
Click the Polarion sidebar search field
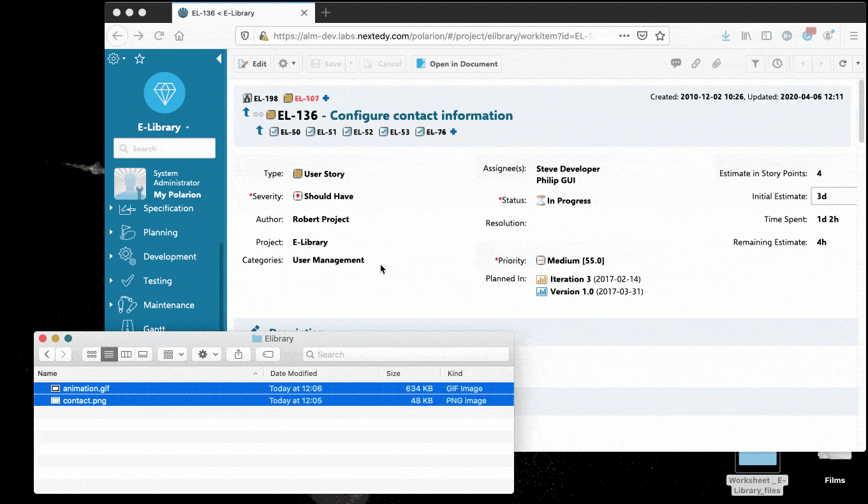(x=165, y=148)
